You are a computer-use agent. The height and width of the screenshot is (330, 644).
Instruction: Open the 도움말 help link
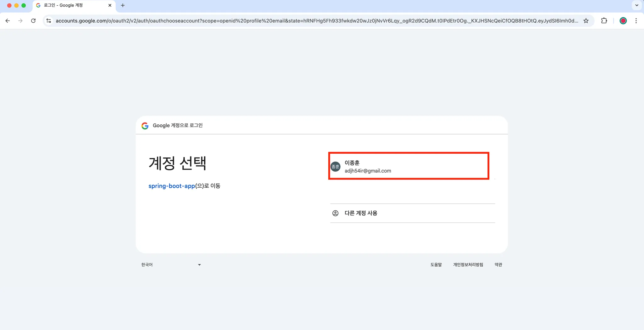pyautogui.click(x=436, y=265)
